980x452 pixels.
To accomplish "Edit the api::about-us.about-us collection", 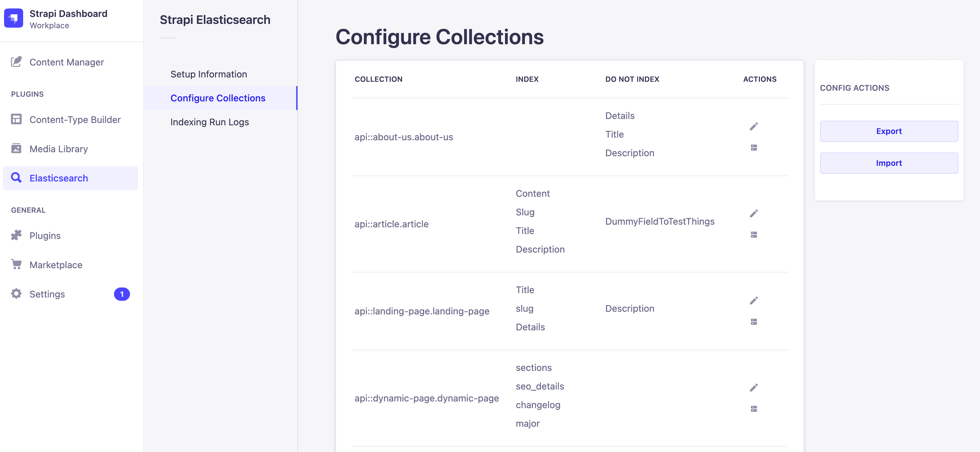I will [754, 126].
